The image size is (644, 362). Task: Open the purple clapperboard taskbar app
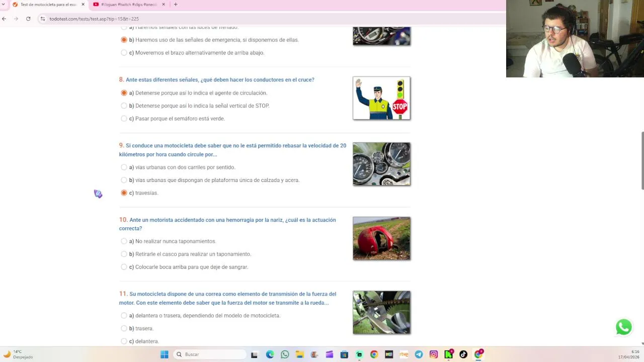[x=330, y=354]
